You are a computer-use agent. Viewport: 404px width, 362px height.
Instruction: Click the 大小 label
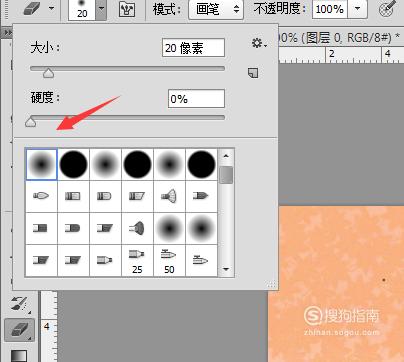pos(45,48)
